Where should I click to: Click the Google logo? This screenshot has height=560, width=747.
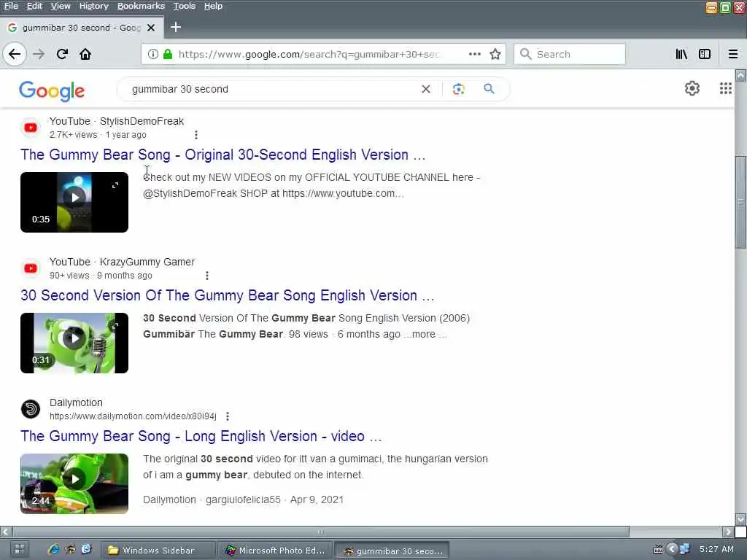52,90
